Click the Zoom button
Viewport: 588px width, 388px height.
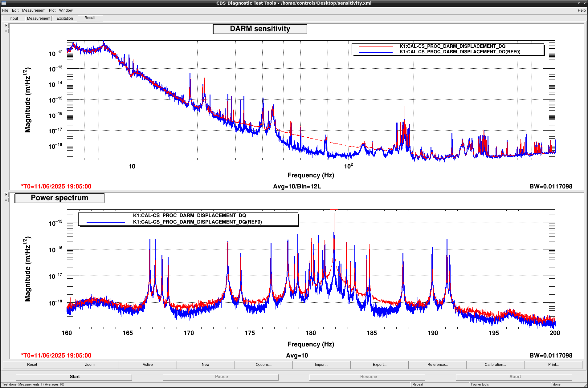click(x=90, y=365)
